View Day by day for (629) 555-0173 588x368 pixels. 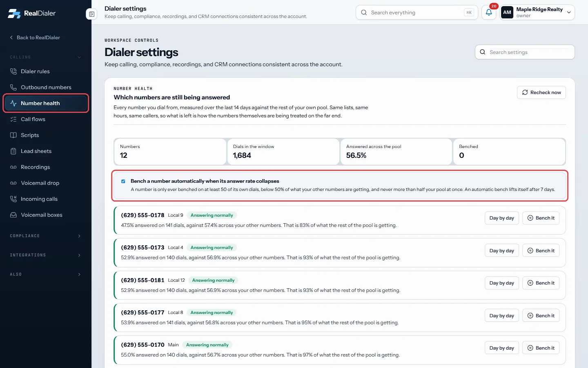tap(502, 251)
